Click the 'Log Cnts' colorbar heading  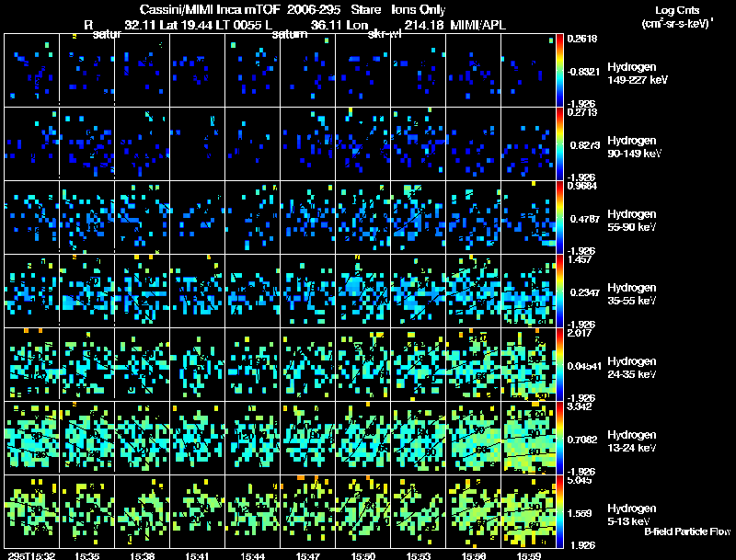point(676,10)
